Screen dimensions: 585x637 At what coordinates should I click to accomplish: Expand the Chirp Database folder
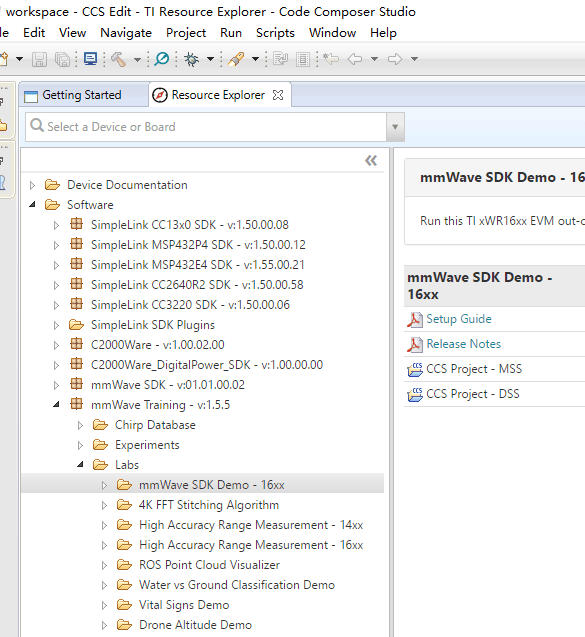click(80, 425)
